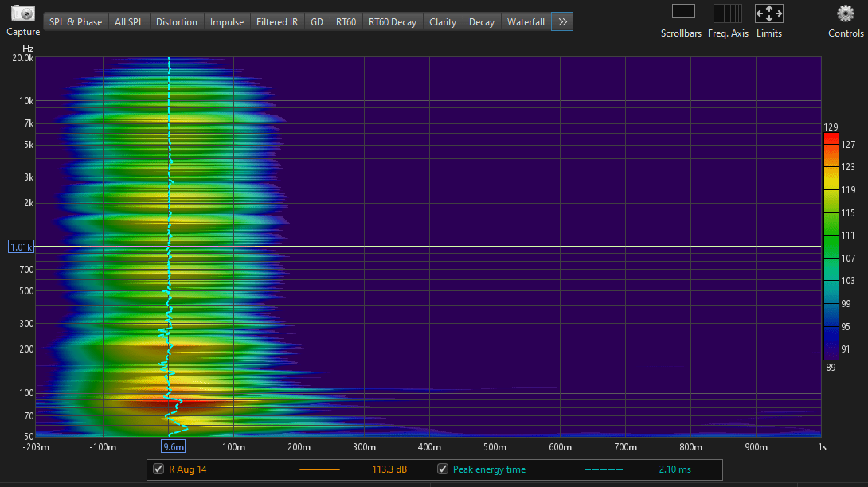Click the 2.10 ms value

pyautogui.click(x=674, y=469)
